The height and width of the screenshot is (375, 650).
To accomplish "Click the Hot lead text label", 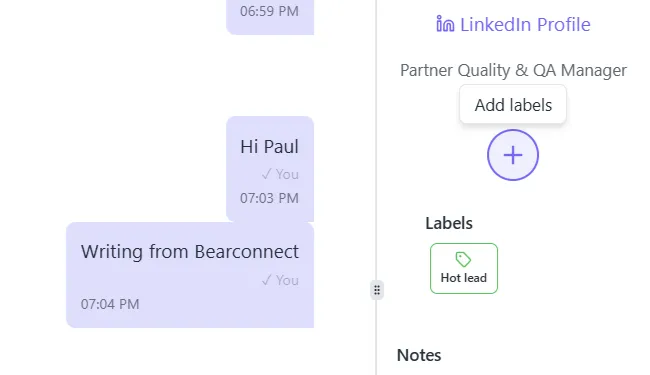I will 463,278.
